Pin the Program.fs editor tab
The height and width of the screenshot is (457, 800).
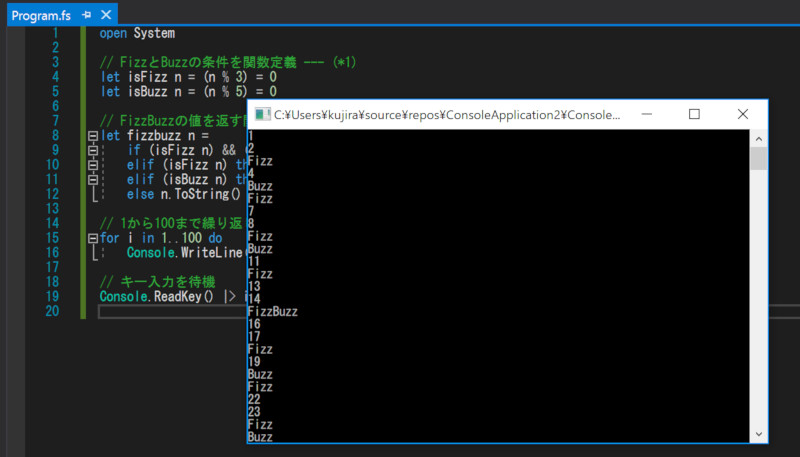(x=86, y=15)
